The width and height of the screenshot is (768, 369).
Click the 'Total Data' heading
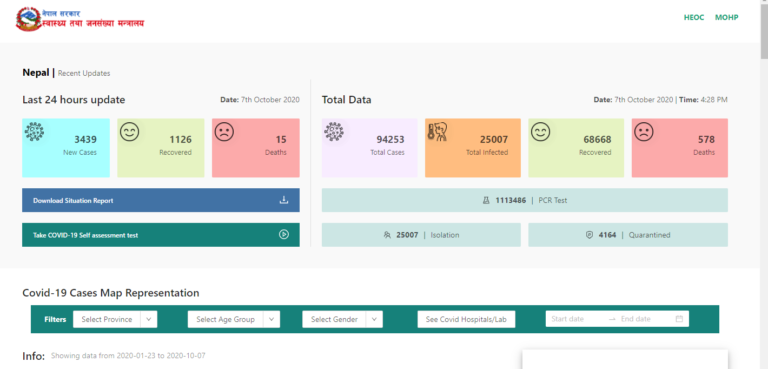click(x=346, y=100)
